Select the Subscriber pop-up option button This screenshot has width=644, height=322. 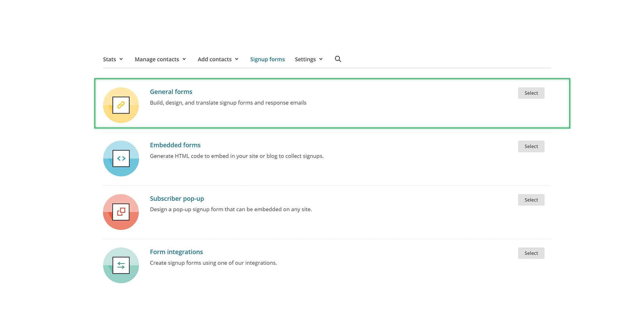pos(531,200)
